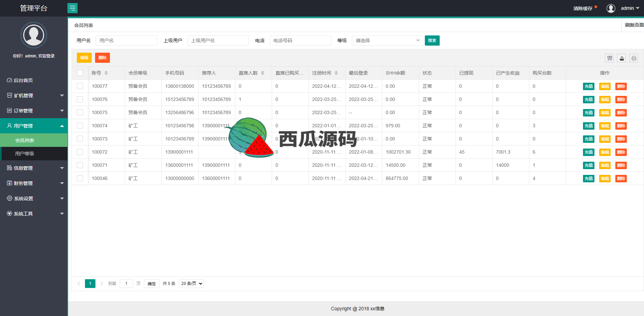The height and width of the screenshot is (316, 644).
Task: Expand 信息管理 menu
Action: tap(34, 168)
